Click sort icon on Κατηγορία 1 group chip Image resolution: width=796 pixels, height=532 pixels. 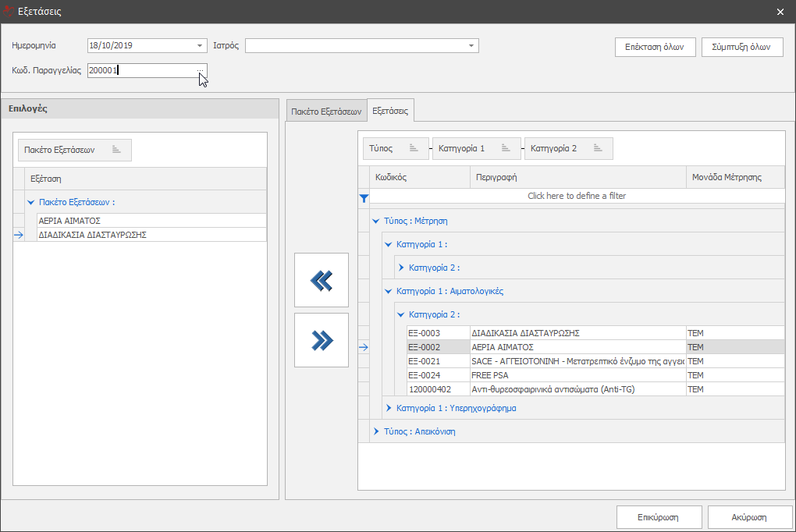(x=506, y=148)
